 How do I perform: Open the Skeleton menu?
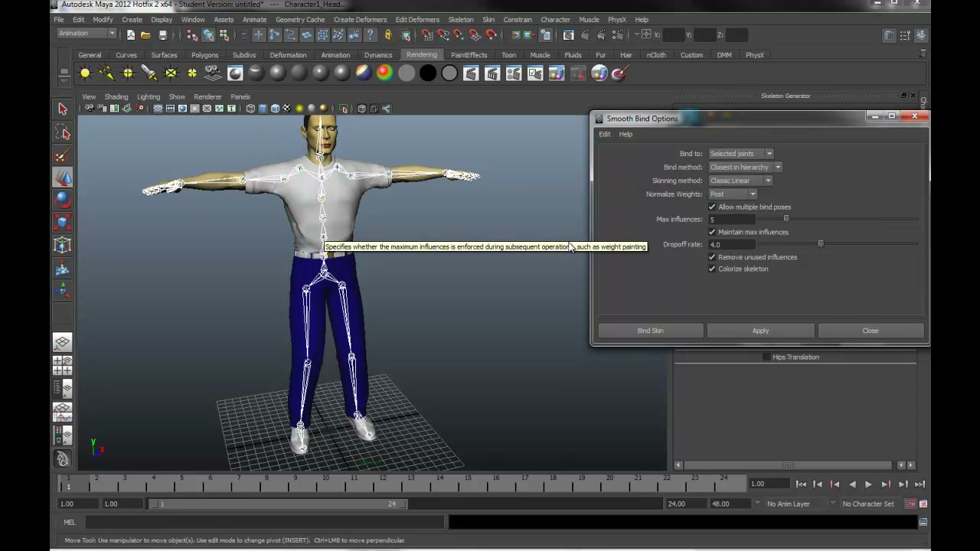461,20
